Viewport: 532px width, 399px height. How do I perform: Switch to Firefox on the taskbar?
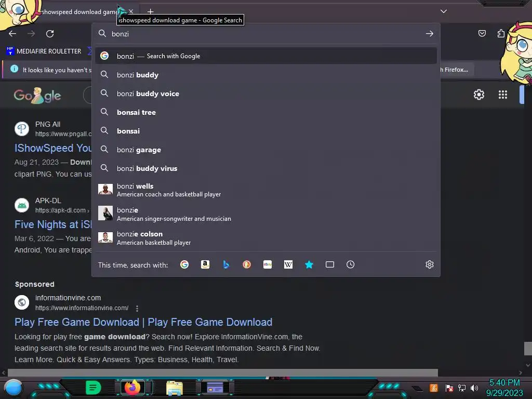(x=132, y=388)
